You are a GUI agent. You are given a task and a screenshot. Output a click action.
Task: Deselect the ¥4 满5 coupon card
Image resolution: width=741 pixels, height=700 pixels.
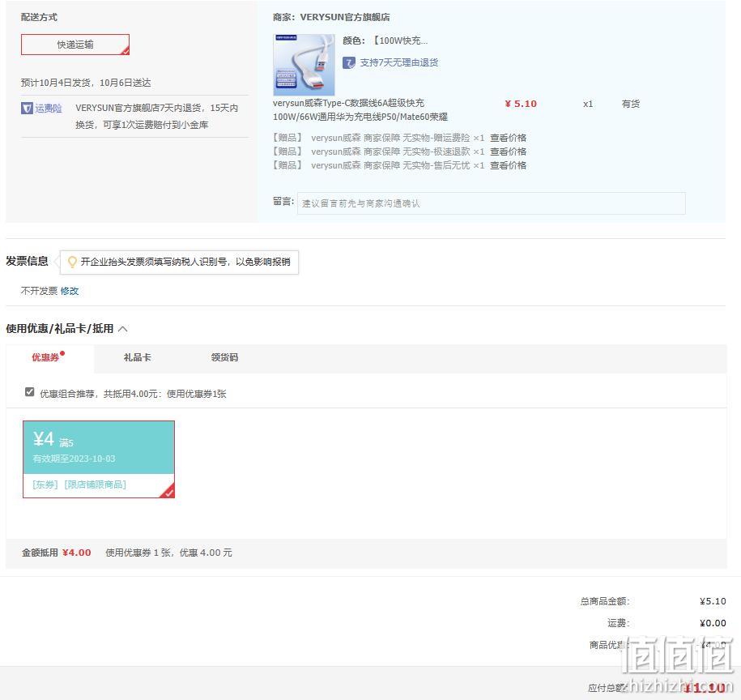click(99, 459)
